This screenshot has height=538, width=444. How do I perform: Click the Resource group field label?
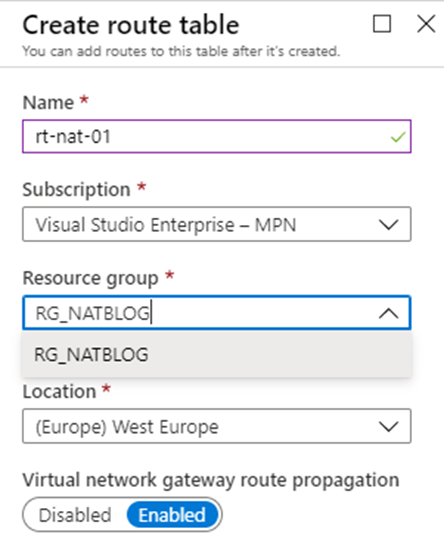tap(91, 278)
